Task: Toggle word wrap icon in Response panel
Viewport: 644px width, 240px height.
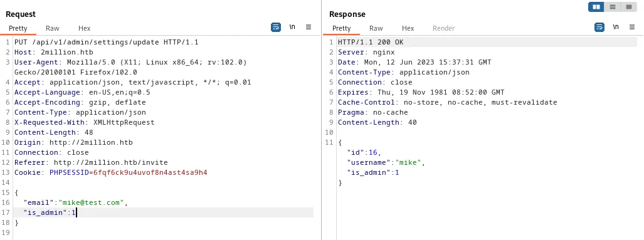Action: [599, 28]
